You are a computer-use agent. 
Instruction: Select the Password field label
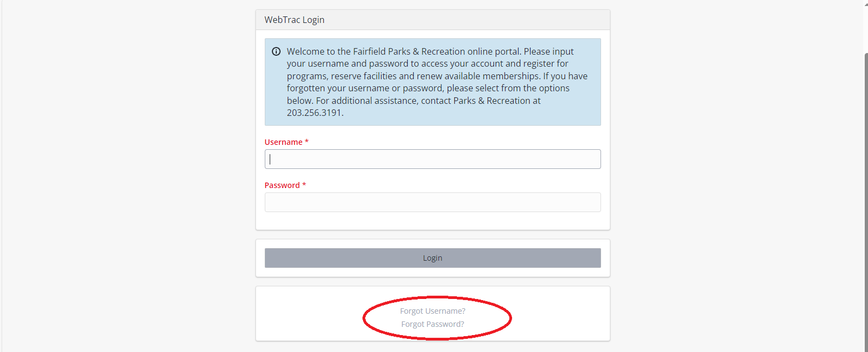pos(281,185)
